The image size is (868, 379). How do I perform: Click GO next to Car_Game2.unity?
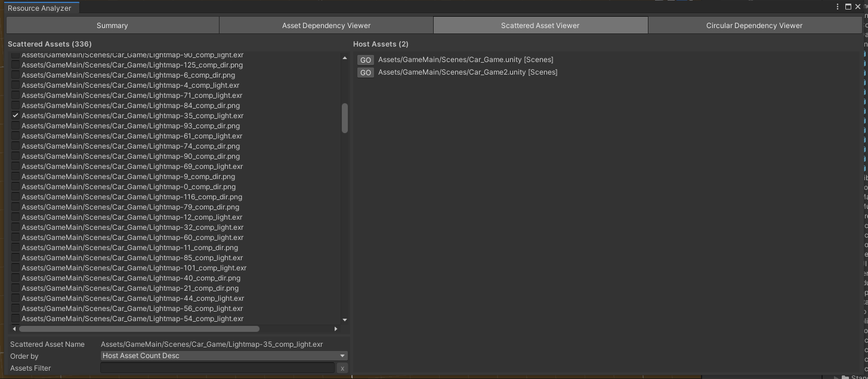pyautogui.click(x=365, y=72)
